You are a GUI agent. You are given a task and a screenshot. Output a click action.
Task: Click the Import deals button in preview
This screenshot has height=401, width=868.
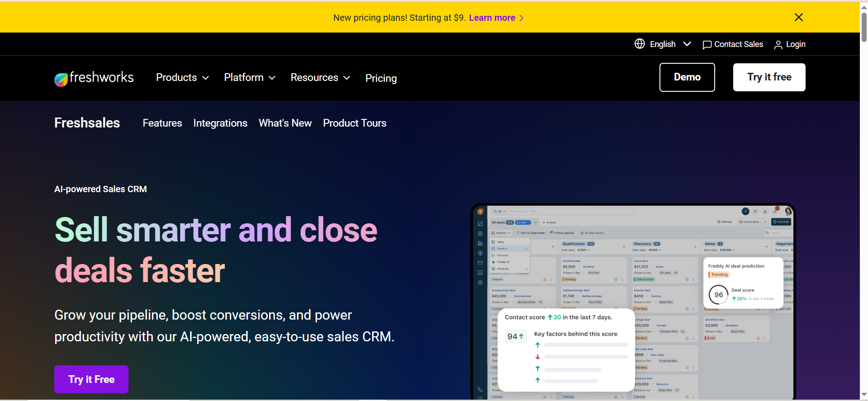point(749,222)
